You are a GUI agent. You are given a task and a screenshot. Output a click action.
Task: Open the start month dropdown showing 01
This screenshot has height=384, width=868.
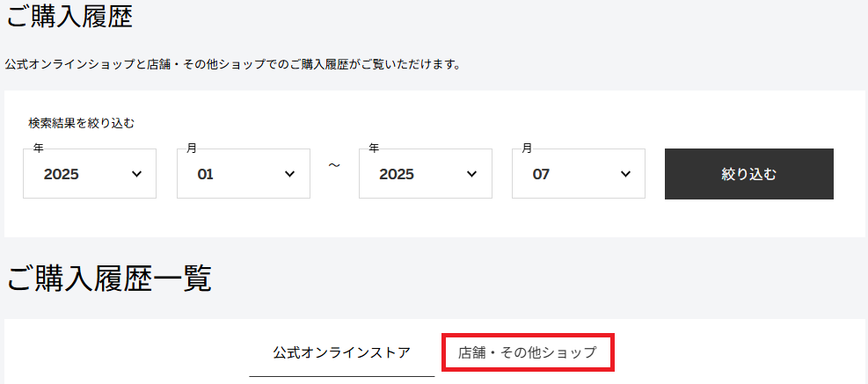coord(244,174)
